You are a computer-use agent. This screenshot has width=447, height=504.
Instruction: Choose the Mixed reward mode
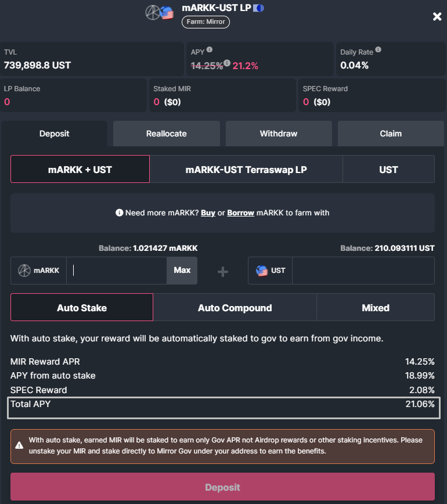point(375,308)
